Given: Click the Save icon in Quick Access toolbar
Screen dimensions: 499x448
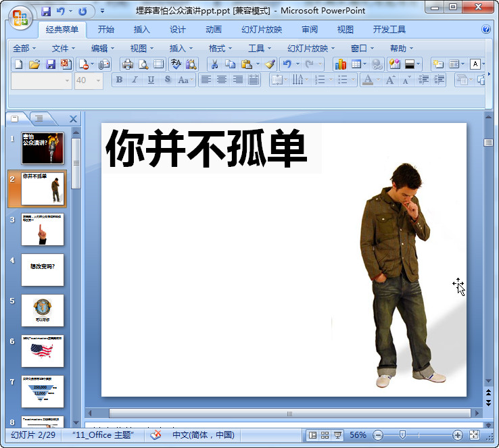Looking at the screenshot, I should [x=46, y=11].
